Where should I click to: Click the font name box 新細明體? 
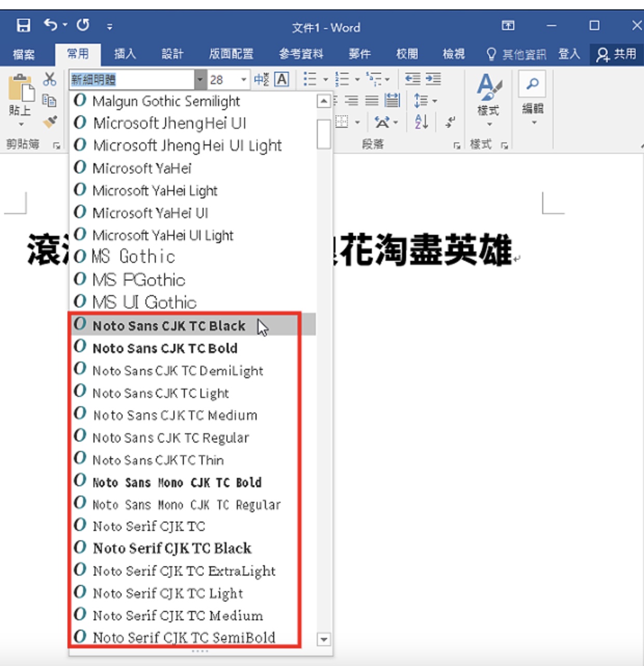[131, 79]
